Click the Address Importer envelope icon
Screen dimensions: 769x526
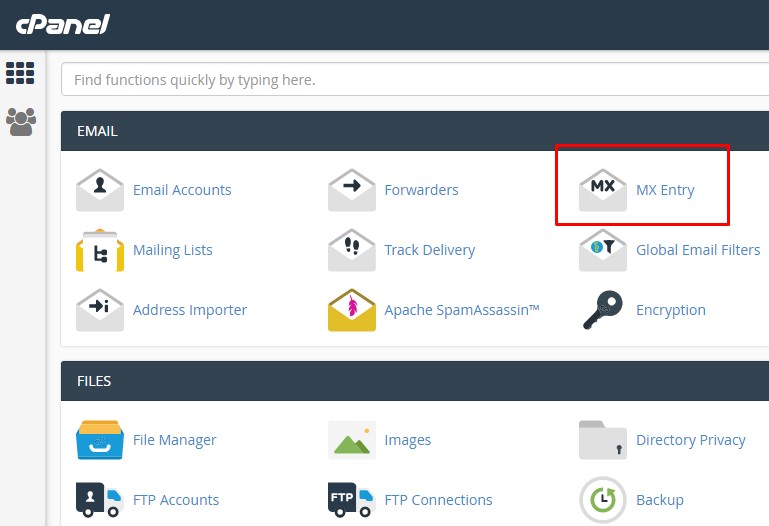[100, 310]
